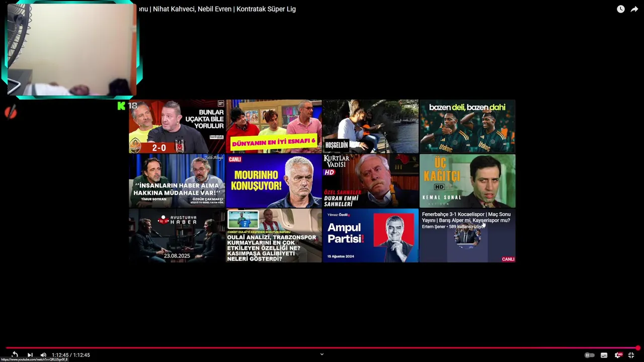
Task: Open "İnsanların haber alma hakkına müdahale var" video
Action: point(177,181)
